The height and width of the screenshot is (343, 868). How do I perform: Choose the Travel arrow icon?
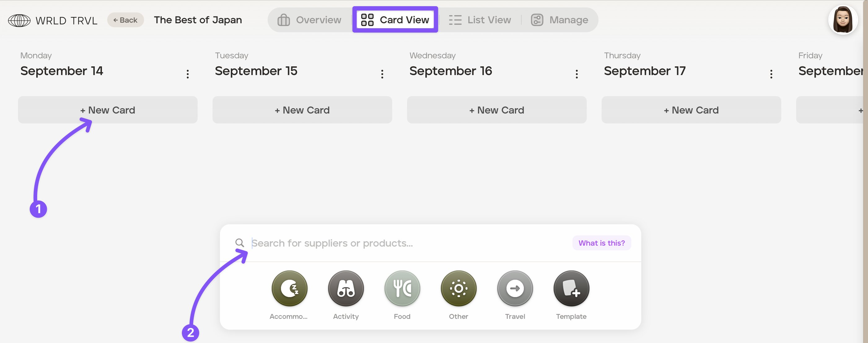pos(515,288)
